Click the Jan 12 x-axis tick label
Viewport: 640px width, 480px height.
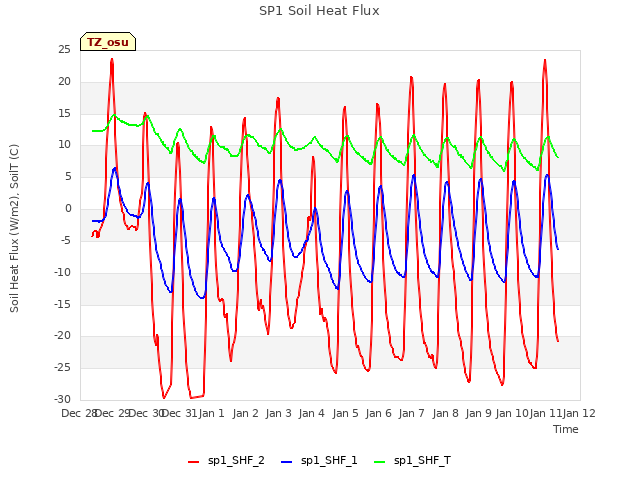point(579,413)
